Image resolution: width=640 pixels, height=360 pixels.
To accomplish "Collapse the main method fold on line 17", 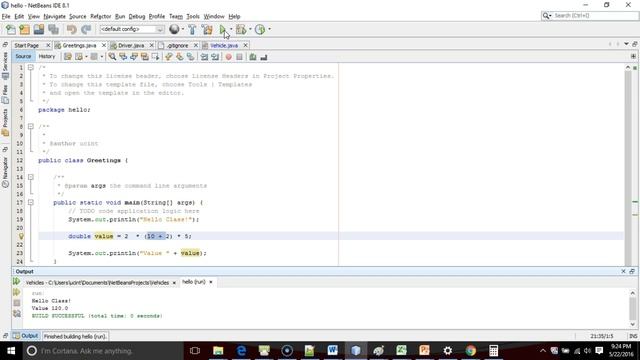I will [x=31, y=202].
